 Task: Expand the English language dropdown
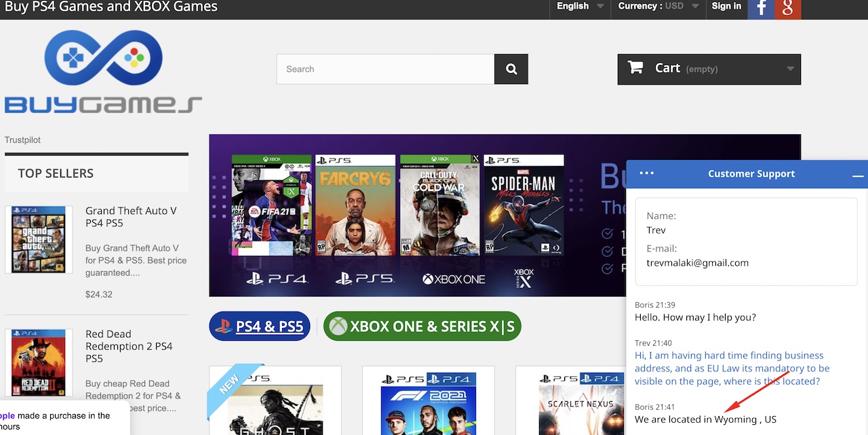coord(580,7)
